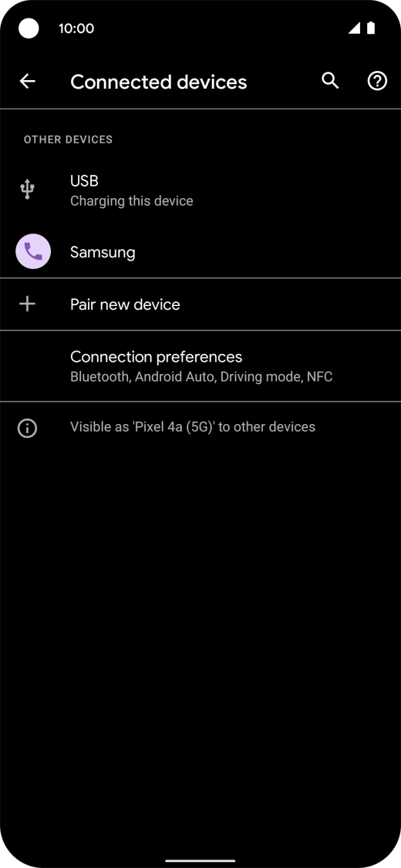The image size is (401, 868).
Task: Tap the info circle icon
Action: [27, 428]
